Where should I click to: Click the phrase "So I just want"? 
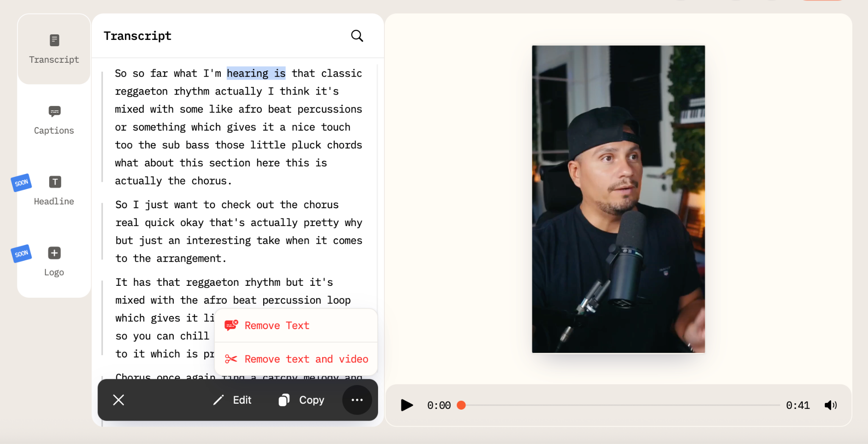click(156, 204)
